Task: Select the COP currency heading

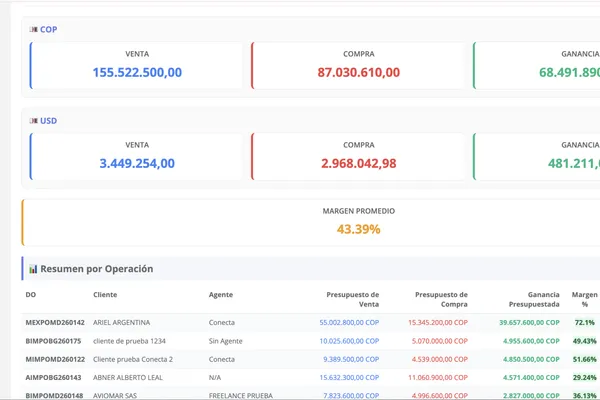Action: pyautogui.click(x=49, y=29)
